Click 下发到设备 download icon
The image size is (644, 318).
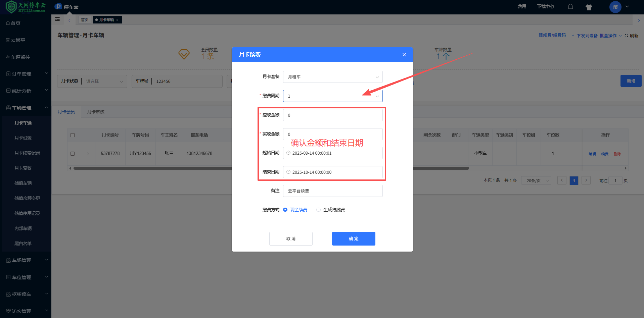(x=573, y=36)
